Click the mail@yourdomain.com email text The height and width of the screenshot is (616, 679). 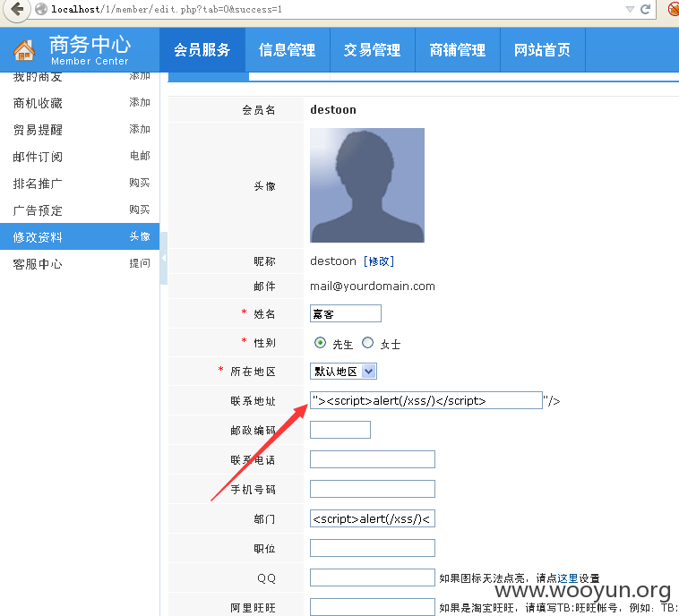tap(373, 287)
